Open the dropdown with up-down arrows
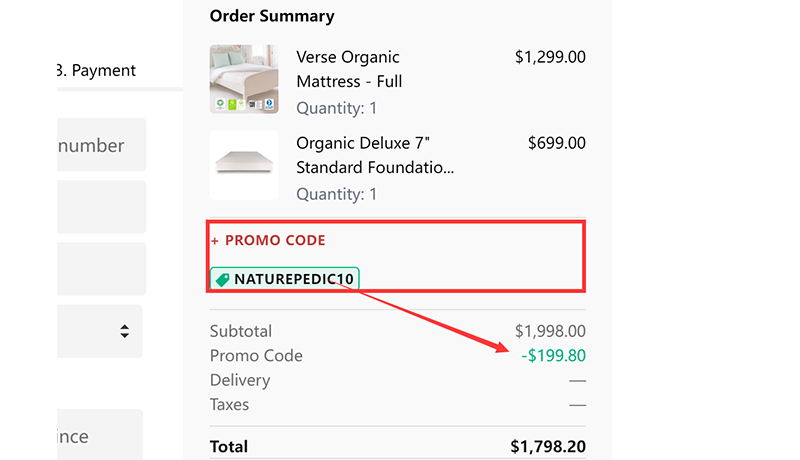800x460 pixels. click(101, 331)
